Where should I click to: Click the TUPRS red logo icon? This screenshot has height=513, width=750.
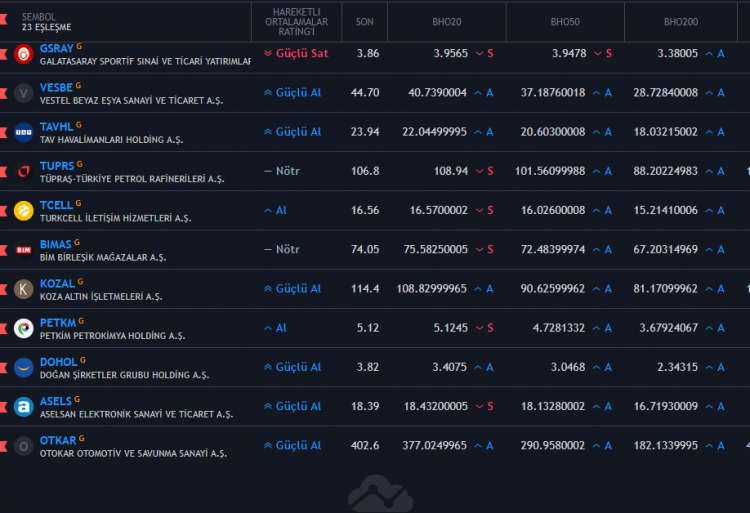[23, 171]
